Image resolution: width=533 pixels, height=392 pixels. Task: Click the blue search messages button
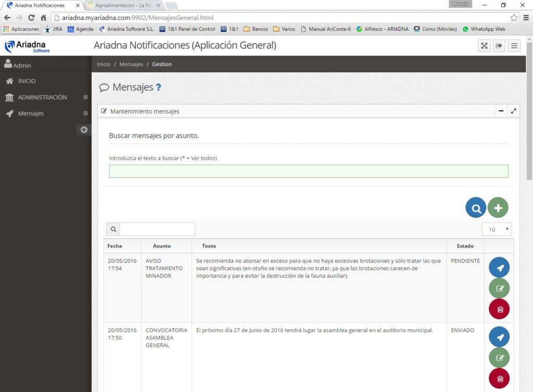[475, 207]
